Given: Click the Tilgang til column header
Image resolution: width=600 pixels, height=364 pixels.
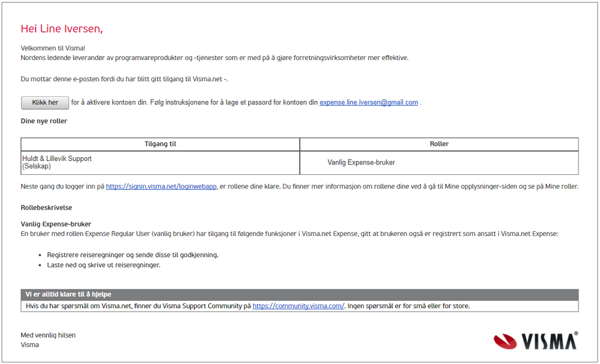Looking at the screenshot, I should pyautogui.click(x=160, y=144).
